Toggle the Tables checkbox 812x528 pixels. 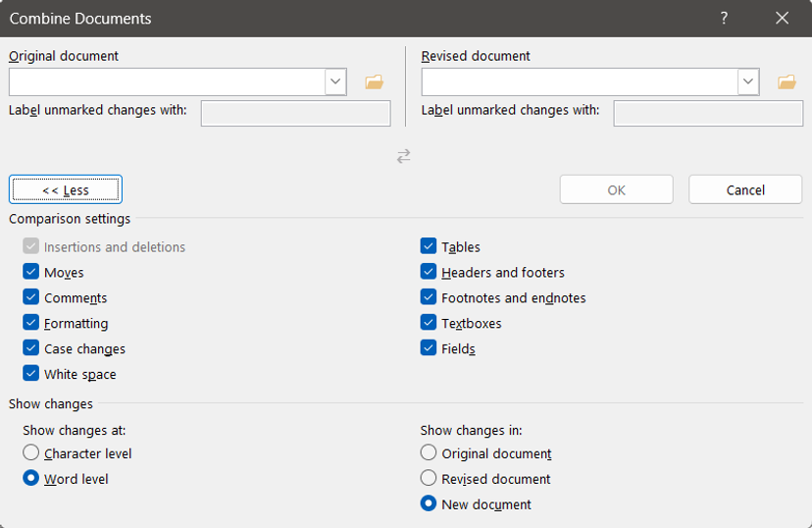tap(429, 247)
